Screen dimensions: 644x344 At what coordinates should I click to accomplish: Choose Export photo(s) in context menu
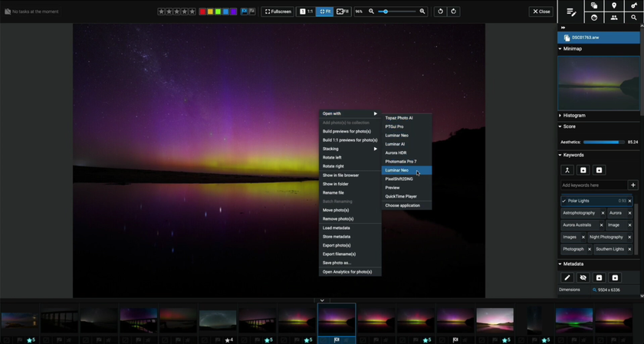[x=350, y=245]
